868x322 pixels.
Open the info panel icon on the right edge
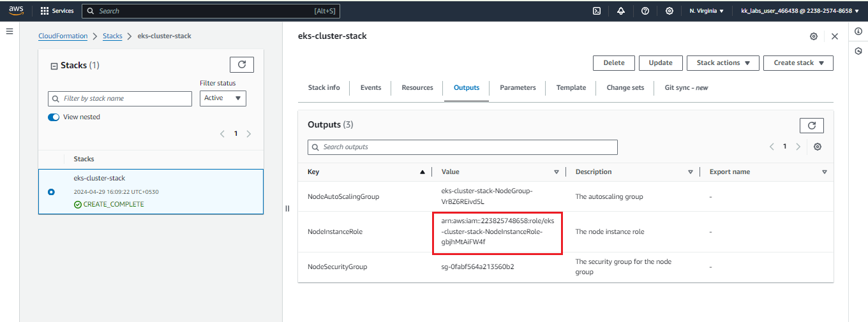click(858, 31)
